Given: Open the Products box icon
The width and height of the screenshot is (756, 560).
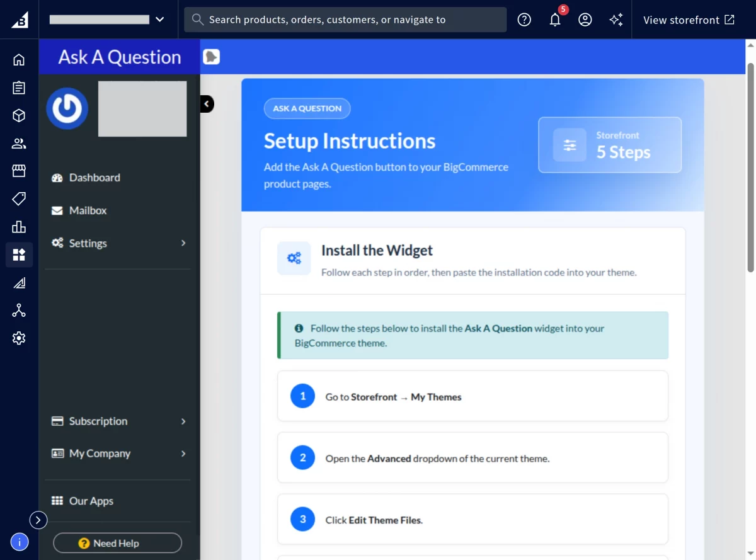Looking at the screenshot, I should pyautogui.click(x=19, y=115).
